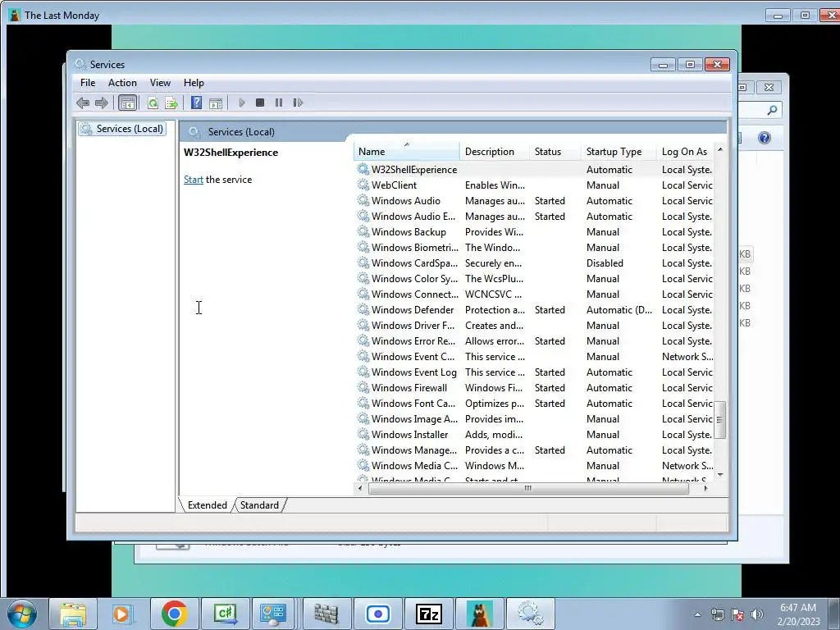Open the Services gear taskbar icon

tap(531, 614)
